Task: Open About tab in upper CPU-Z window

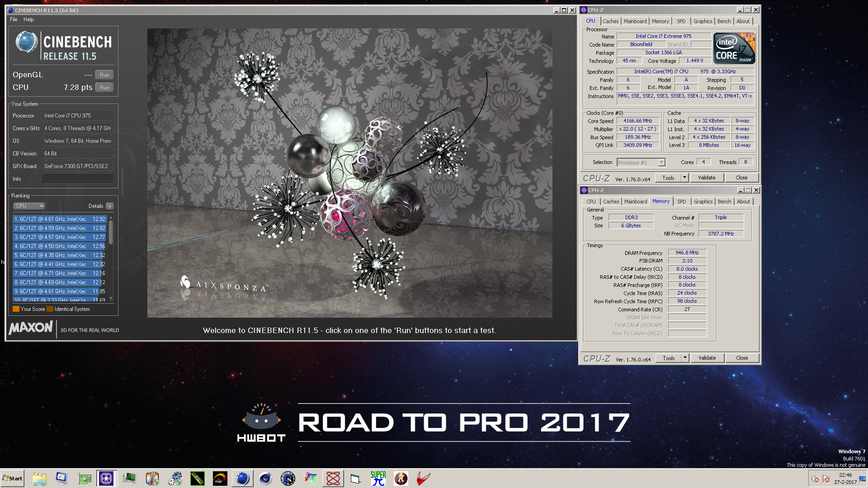Action: [x=743, y=21]
